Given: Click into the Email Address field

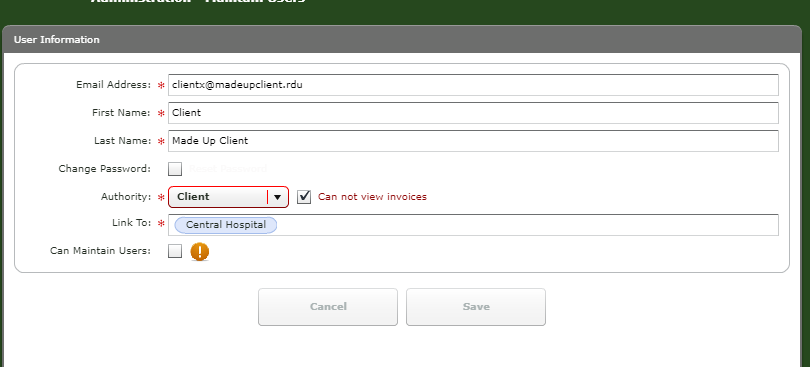Looking at the screenshot, I should click(x=473, y=85).
